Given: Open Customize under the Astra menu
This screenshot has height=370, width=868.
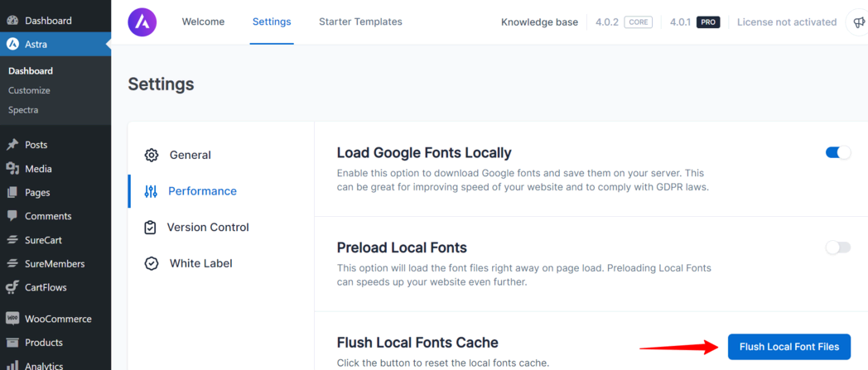Looking at the screenshot, I should pyautogui.click(x=29, y=90).
